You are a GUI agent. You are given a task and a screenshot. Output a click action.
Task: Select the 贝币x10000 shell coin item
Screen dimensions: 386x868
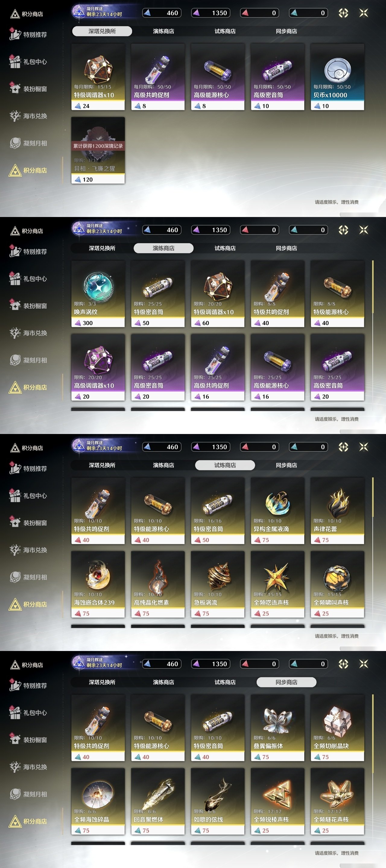[337, 77]
